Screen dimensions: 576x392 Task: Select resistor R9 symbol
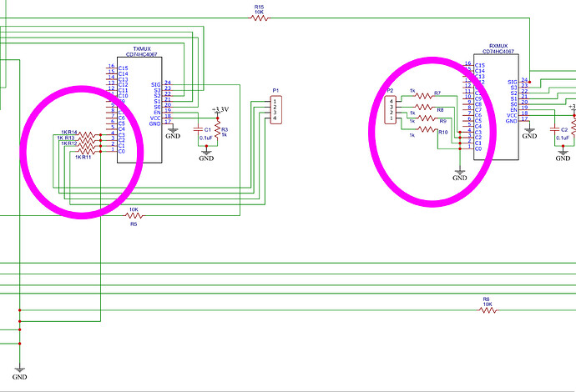pos(427,118)
